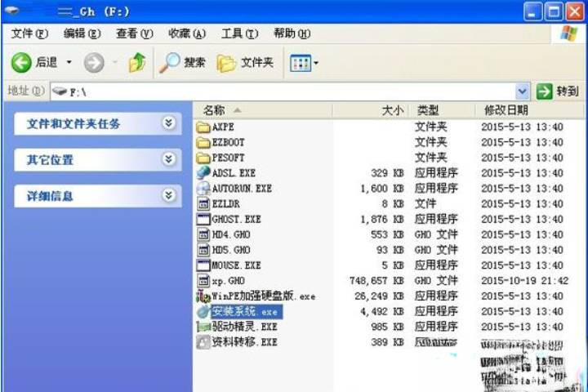588x392 pixels.
Task: Open the Search (搜索) magnifier button
Action: (182, 63)
